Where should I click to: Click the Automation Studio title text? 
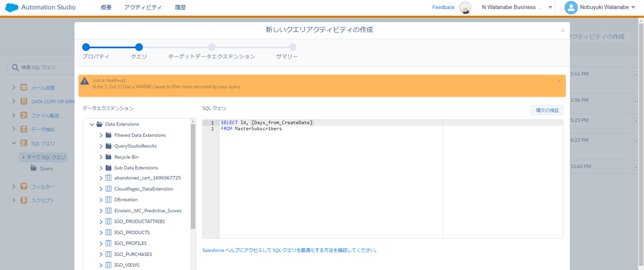[48, 8]
